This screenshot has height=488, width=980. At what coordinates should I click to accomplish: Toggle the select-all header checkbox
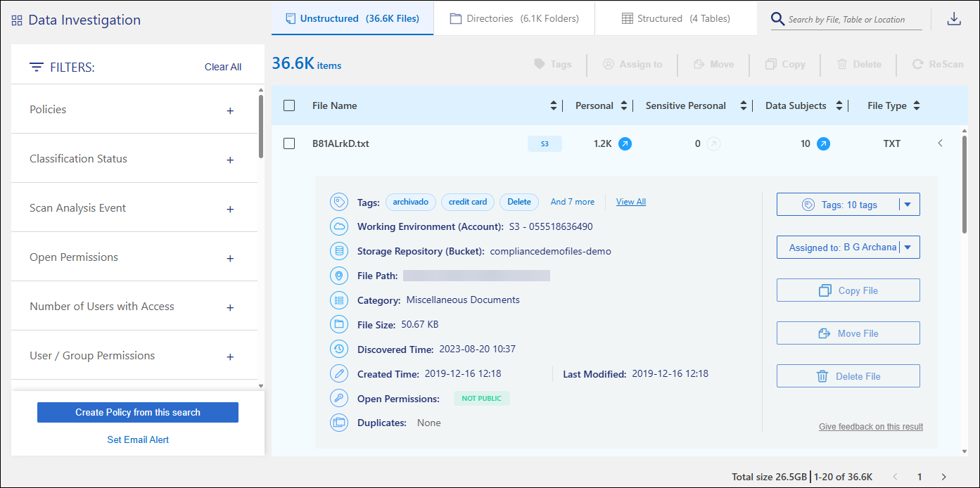coord(289,105)
